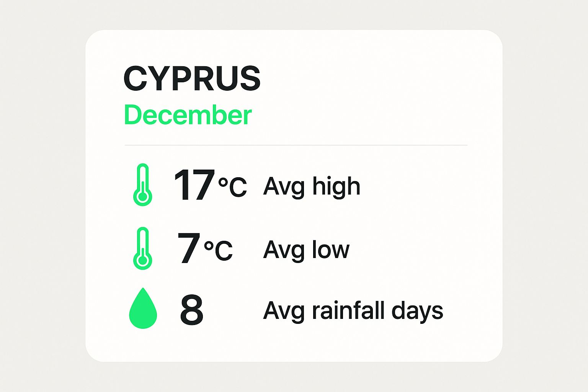This screenshot has height=392, width=588.
Task: Click the 7 low temperature number
Action: click(189, 248)
